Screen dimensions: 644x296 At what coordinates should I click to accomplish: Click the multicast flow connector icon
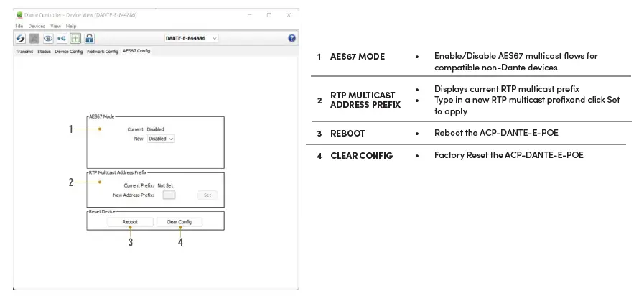[62, 38]
